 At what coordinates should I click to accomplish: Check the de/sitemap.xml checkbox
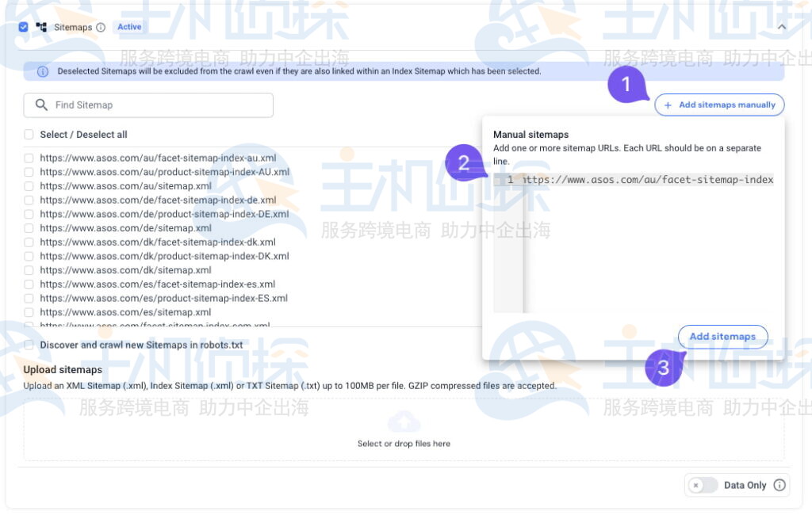coord(29,228)
